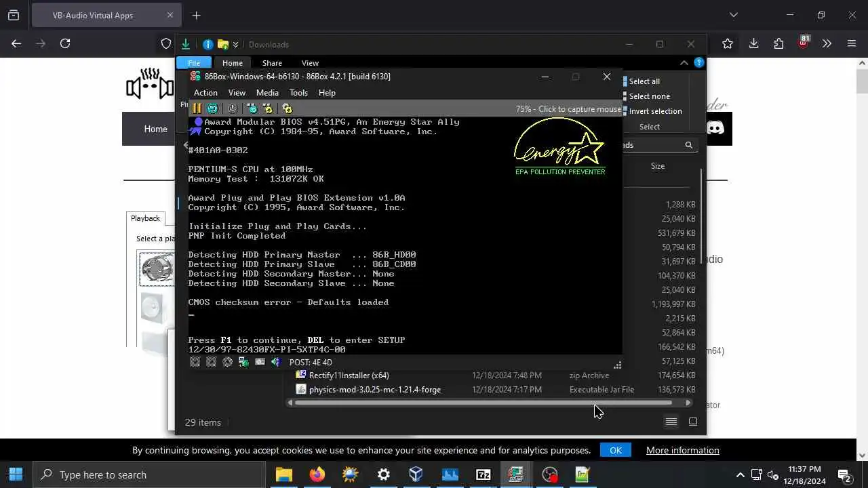Click the sound speaker status icon in 86Box
The width and height of the screenshot is (868, 488).
(276, 362)
